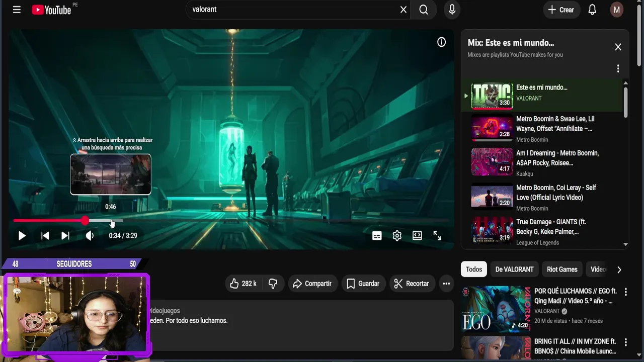Screen dimensions: 644x362
Task: Open 'BRING IT ALL // IN MY ZONE' thumbnail
Action: (x=496, y=348)
